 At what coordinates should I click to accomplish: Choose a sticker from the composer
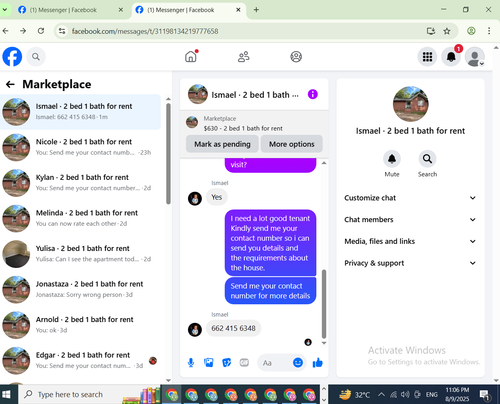pos(226,362)
